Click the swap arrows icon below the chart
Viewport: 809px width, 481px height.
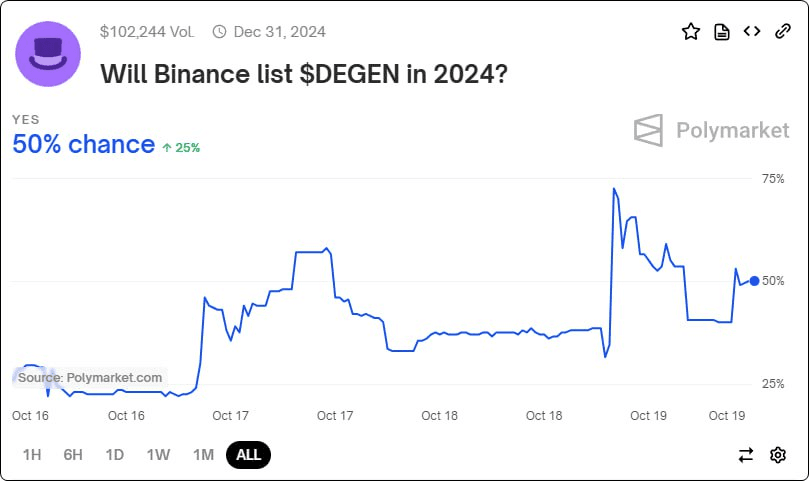(746, 455)
